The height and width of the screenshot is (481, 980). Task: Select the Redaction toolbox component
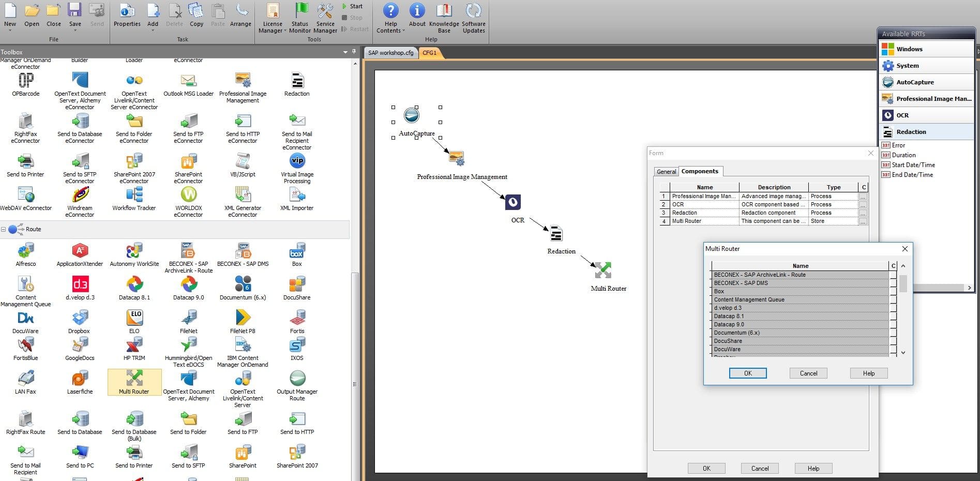(x=297, y=84)
